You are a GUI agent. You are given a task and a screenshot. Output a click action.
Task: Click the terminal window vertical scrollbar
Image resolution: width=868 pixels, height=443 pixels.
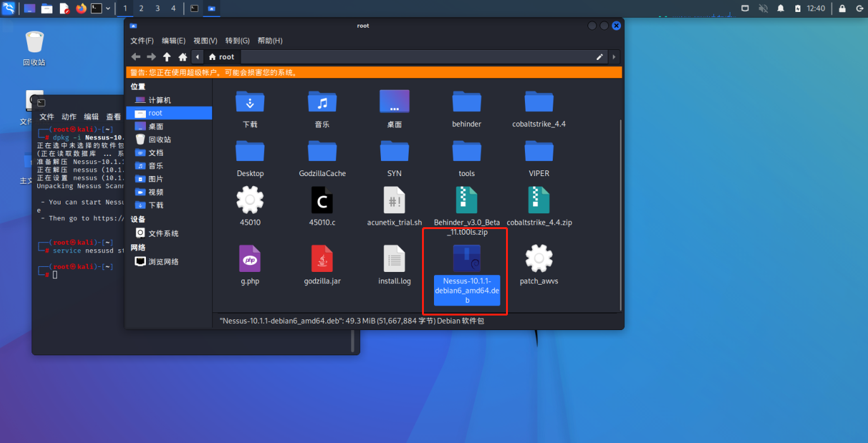pos(353,341)
